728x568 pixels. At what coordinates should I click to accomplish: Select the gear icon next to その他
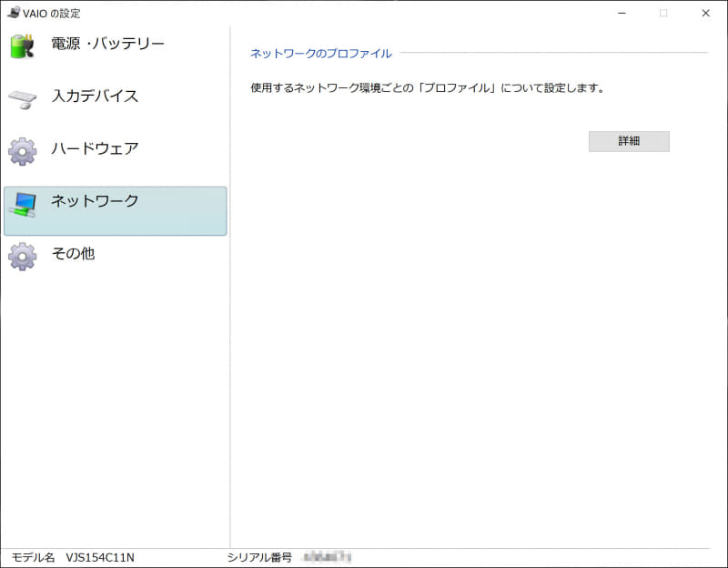(22, 254)
